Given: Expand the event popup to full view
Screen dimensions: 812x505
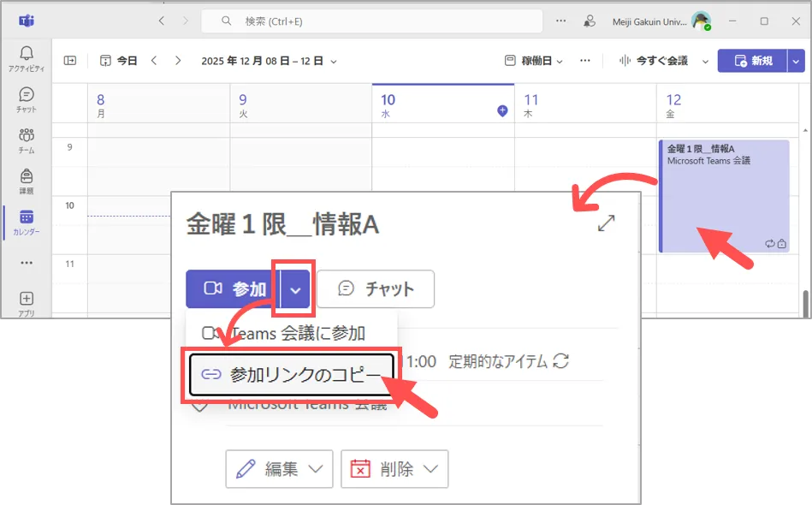Looking at the screenshot, I should coord(607,223).
